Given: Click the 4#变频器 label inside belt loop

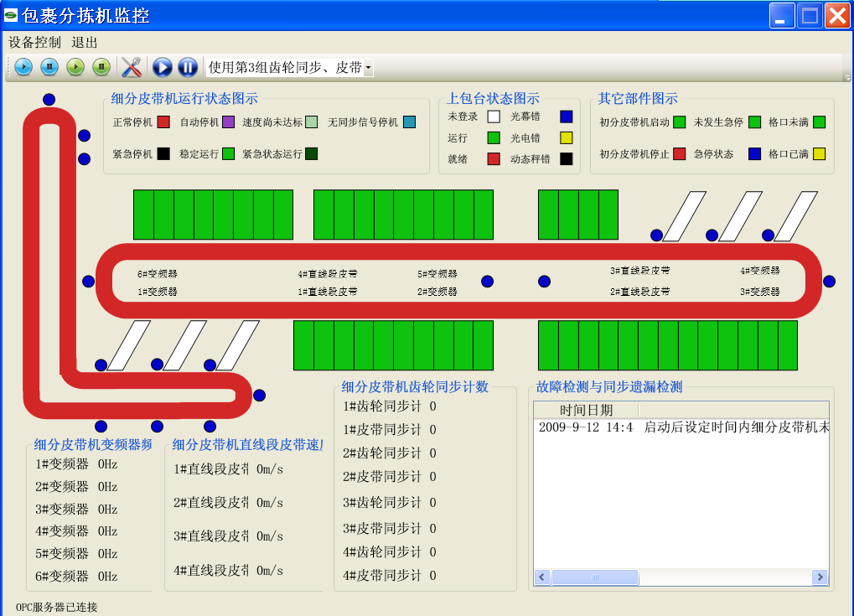Looking at the screenshot, I should (x=760, y=270).
